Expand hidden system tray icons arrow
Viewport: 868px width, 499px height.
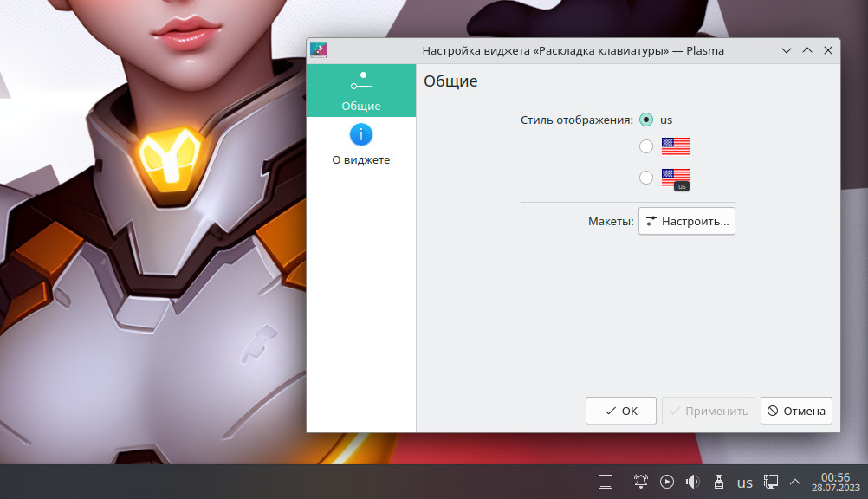coord(795,482)
